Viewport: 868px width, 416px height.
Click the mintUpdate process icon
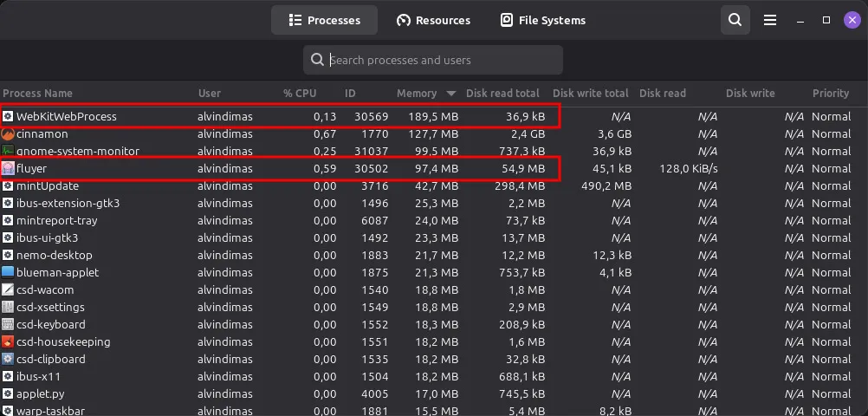pyautogui.click(x=8, y=186)
